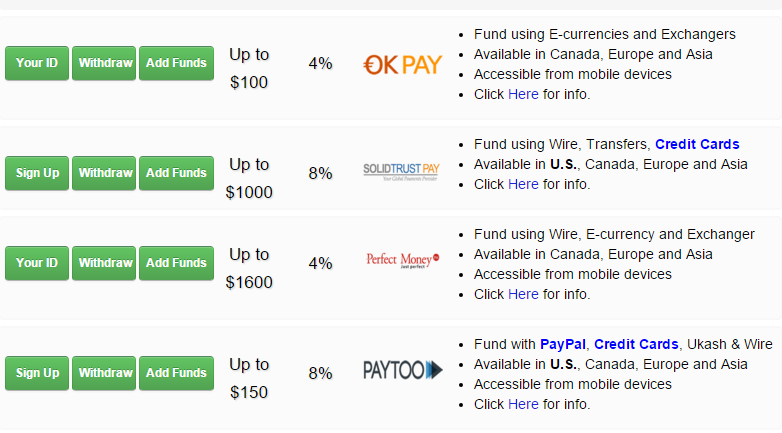Image resolution: width=782 pixels, height=433 pixels.
Task: Click 'Here' info link for Perfect Money
Action: [x=523, y=294]
